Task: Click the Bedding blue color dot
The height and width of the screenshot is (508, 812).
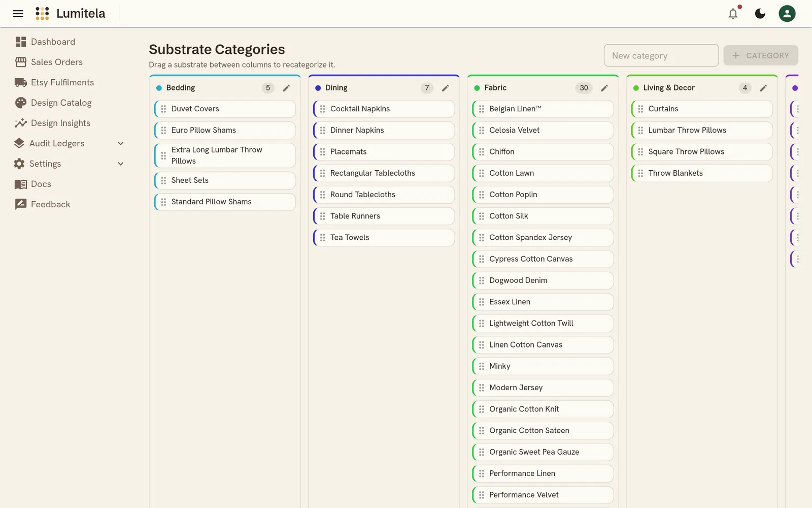Action: point(159,88)
